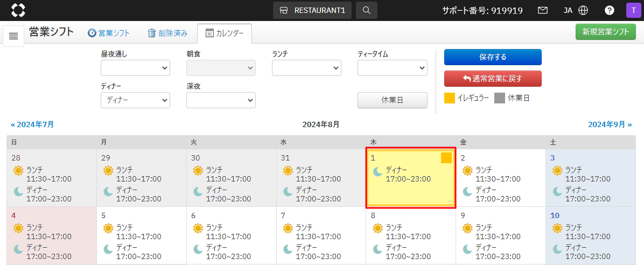
Task: Click the moon icon on August 7 dinner
Action: click(x=288, y=249)
